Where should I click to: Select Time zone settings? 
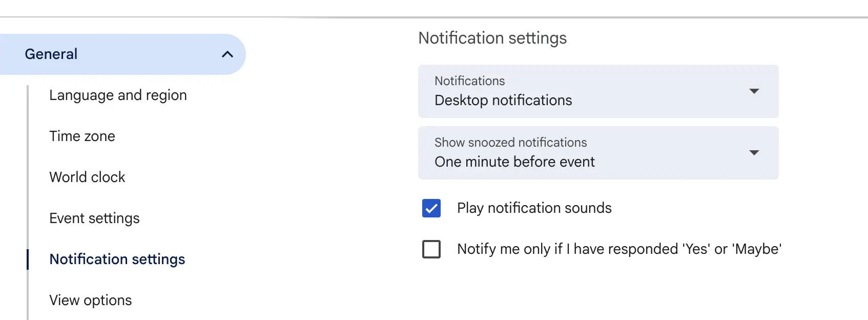[82, 136]
